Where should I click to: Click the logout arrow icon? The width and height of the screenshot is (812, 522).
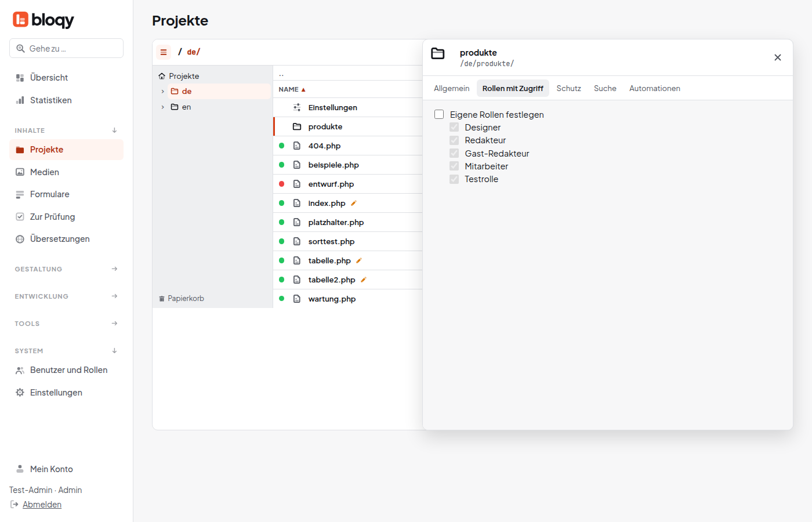pos(14,505)
